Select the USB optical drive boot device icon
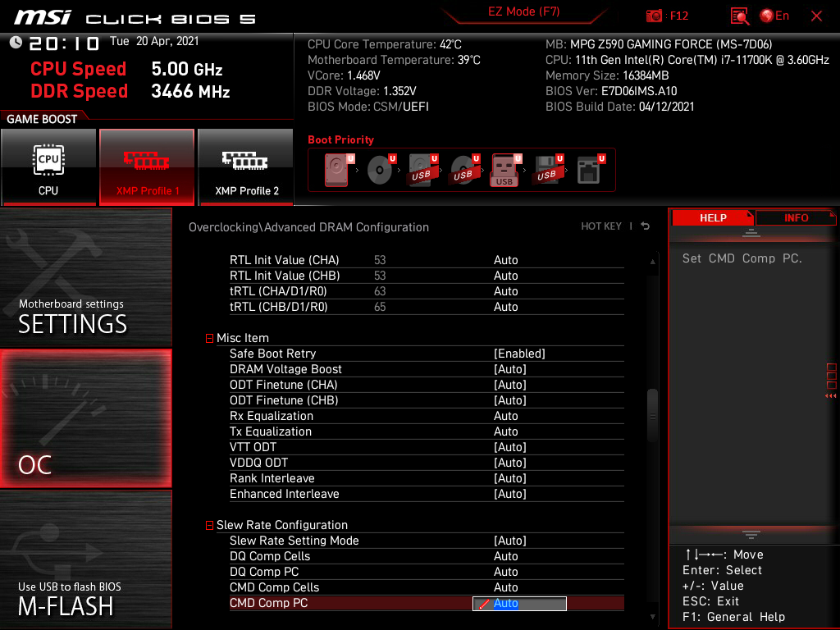Viewport: 840px width, 630px height. (x=464, y=170)
